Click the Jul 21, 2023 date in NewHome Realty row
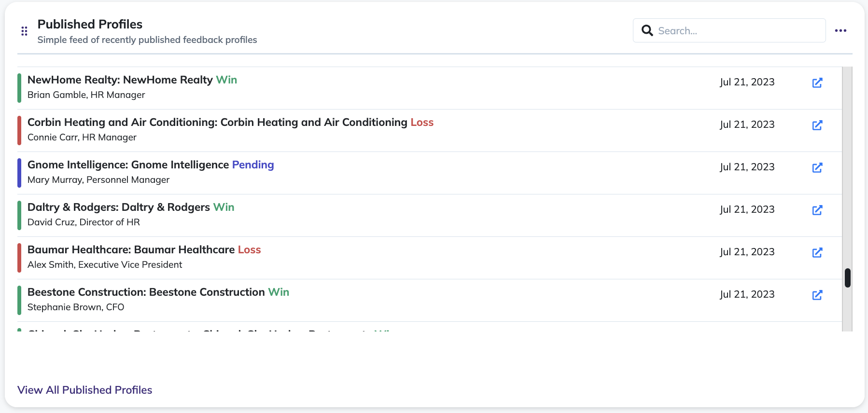Screen dimensions: 868x413 (747, 82)
